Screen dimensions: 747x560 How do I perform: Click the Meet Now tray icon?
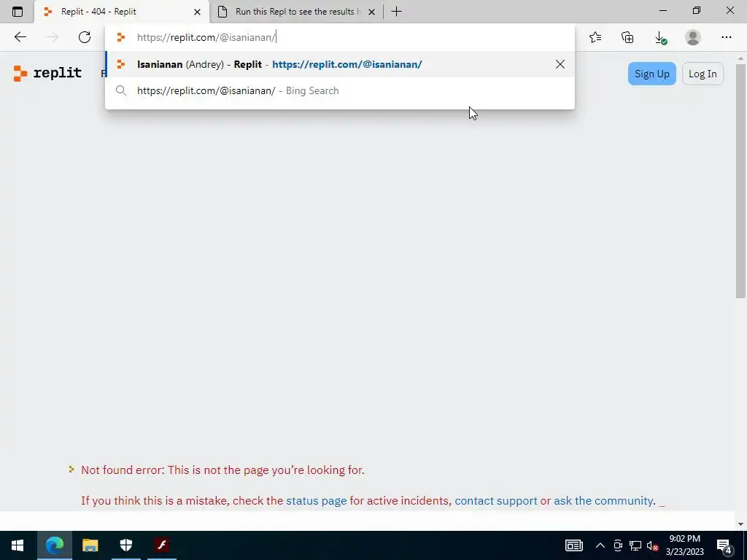pyautogui.click(x=618, y=545)
